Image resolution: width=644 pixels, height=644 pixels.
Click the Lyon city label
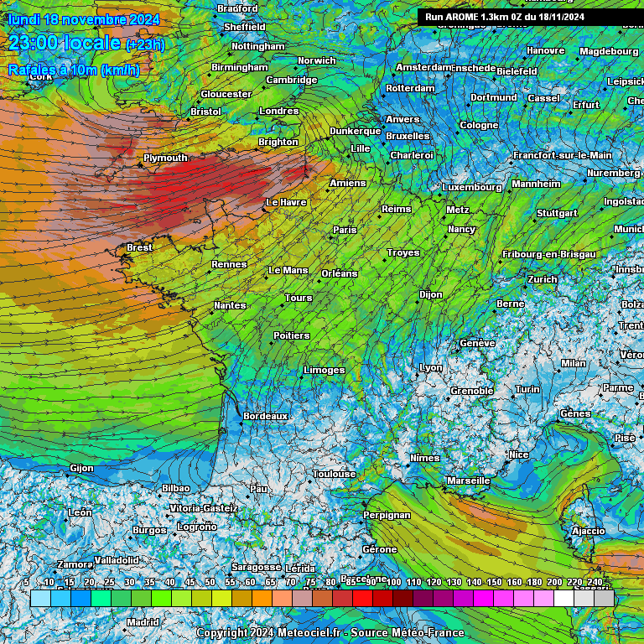coord(430,368)
